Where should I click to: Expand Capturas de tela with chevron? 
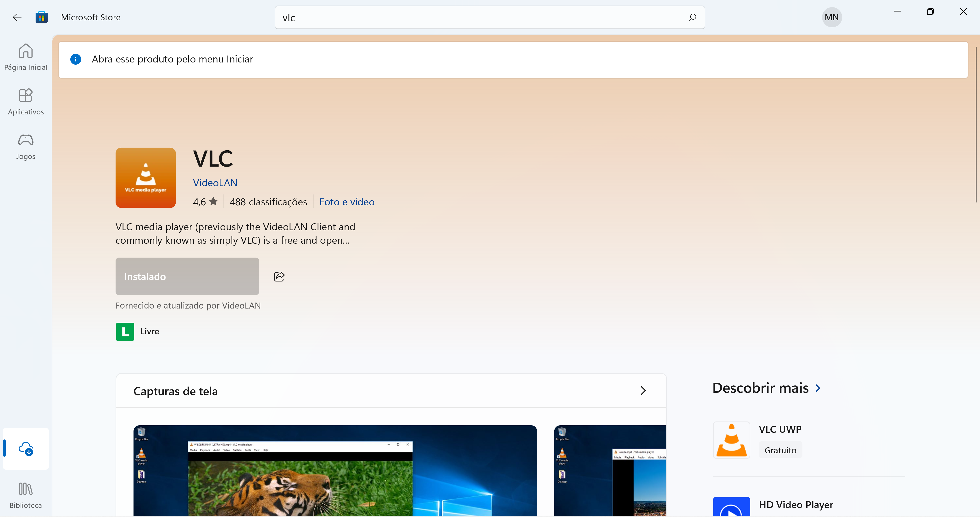coord(643,391)
